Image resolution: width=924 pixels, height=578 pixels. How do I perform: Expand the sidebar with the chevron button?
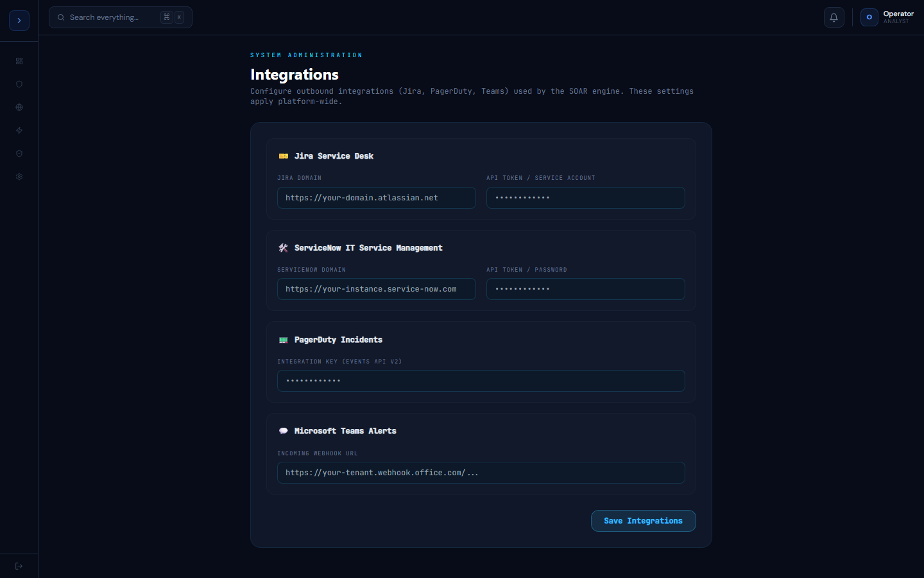coord(19,21)
